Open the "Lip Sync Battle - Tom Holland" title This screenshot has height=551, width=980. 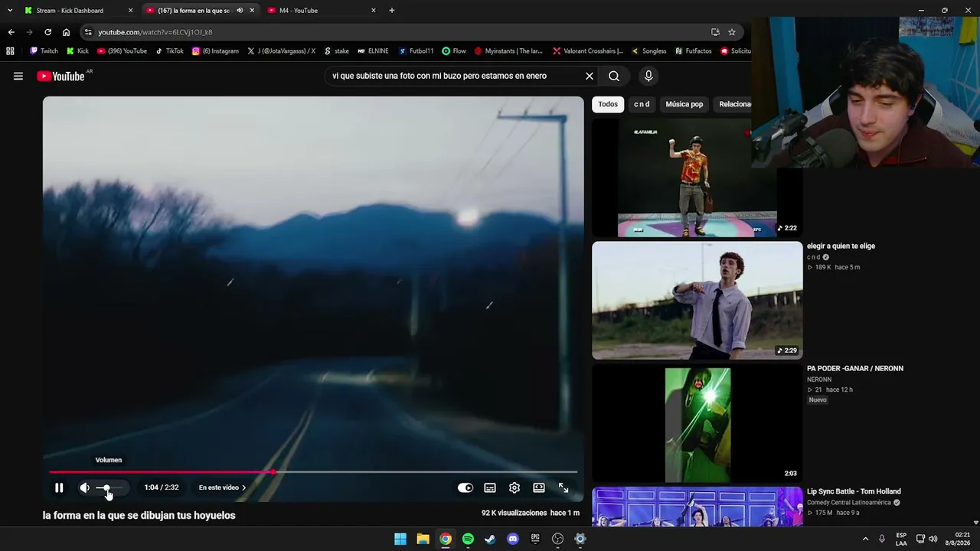[854, 491]
